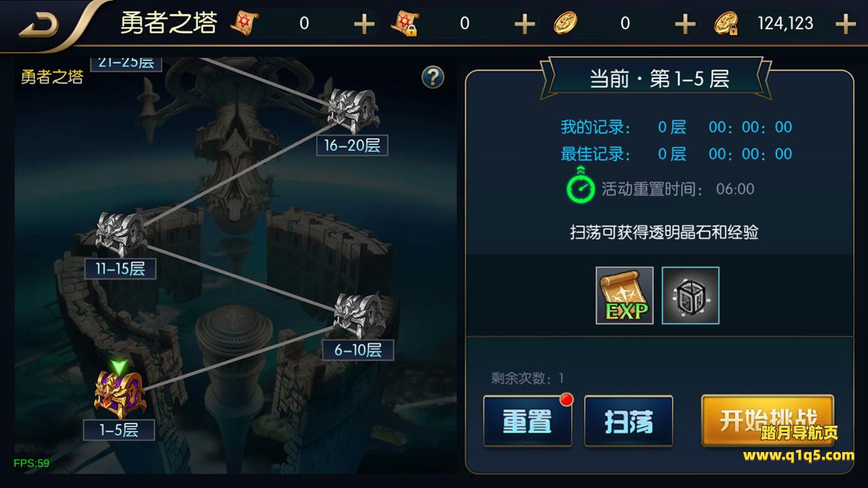
Task: Add locked coins next to 124,123
Action: pos(845,24)
